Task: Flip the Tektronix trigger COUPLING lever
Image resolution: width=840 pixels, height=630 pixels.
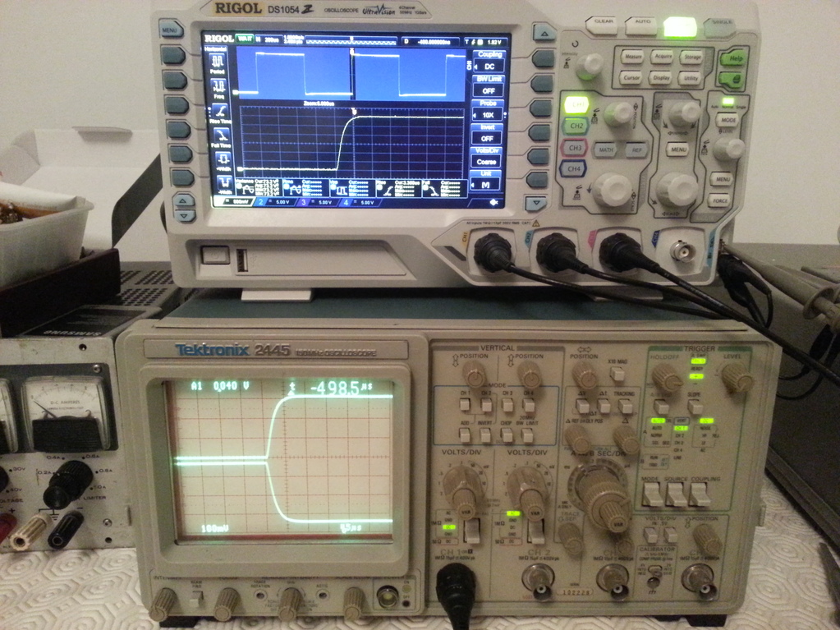Action: pos(699,494)
